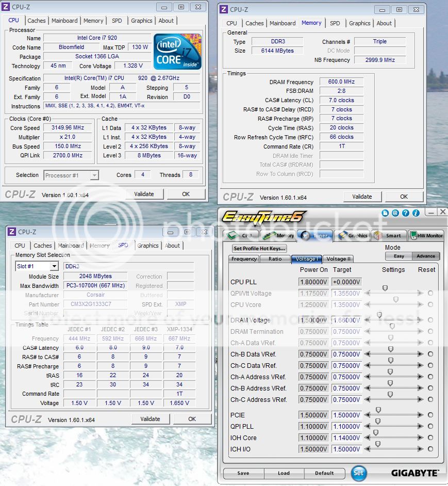Click Load in EasyTune6
The image size is (448, 486).
(284, 473)
